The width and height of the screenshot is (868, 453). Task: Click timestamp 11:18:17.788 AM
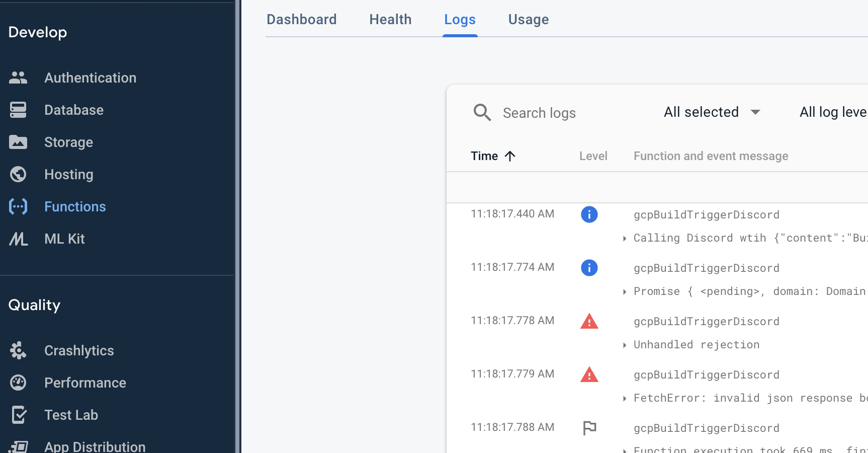coord(512,427)
